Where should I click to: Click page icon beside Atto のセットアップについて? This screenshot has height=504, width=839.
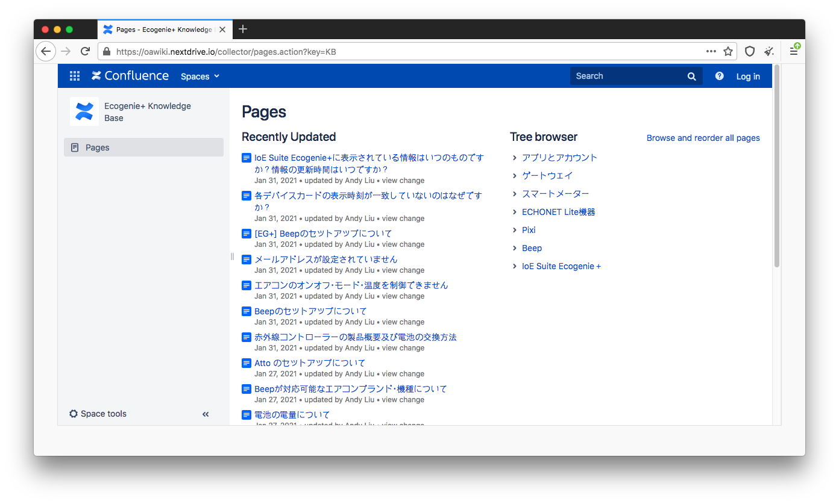(x=247, y=363)
